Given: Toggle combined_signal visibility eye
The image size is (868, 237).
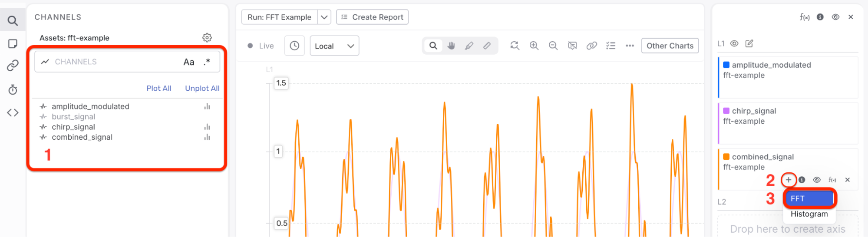Looking at the screenshot, I should click(817, 180).
